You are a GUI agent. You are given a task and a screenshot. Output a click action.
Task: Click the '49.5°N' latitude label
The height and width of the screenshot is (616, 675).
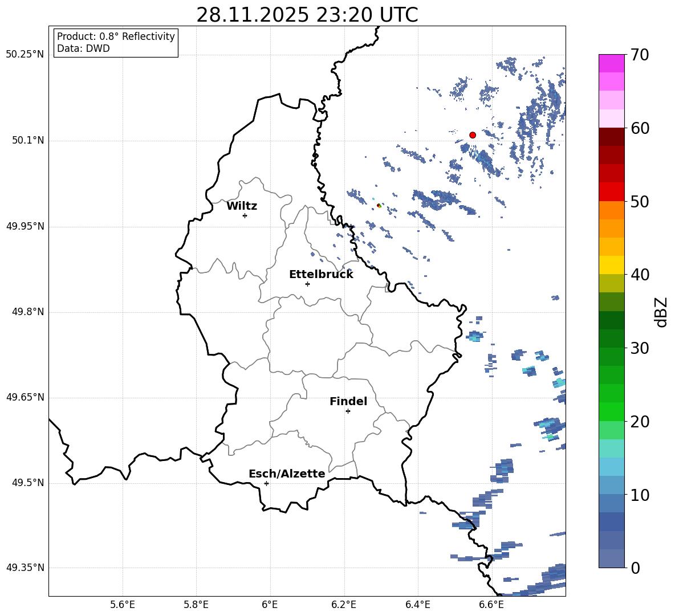[27, 483]
